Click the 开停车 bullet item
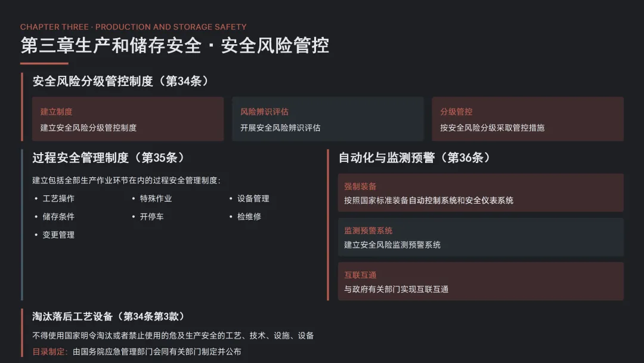Screen dimensions: 644x363 [x=151, y=217]
